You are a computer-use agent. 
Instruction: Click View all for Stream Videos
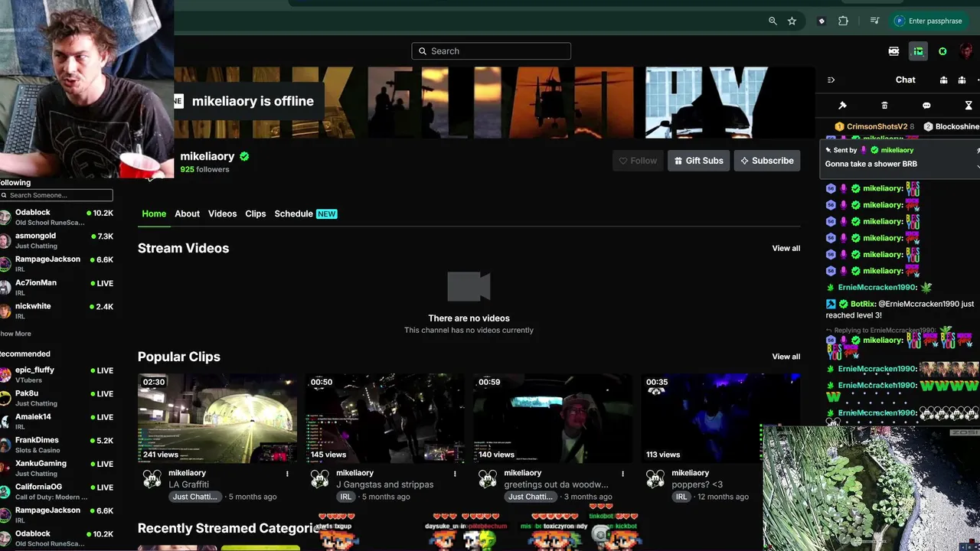(x=786, y=248)
